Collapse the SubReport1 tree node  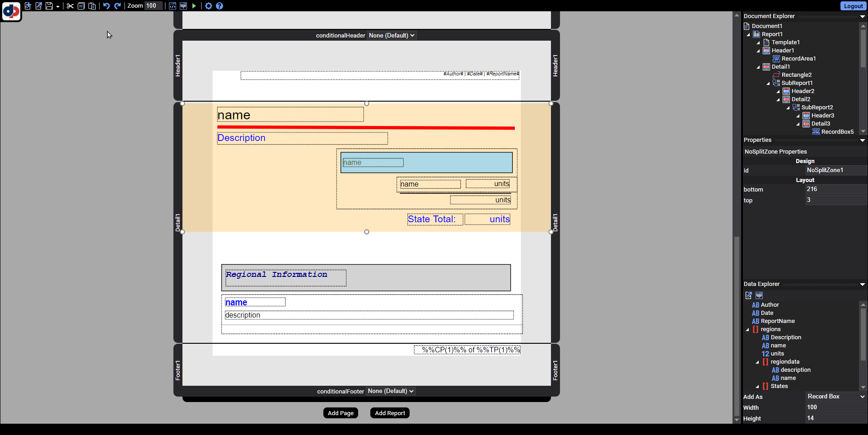(x=768, y=83)
